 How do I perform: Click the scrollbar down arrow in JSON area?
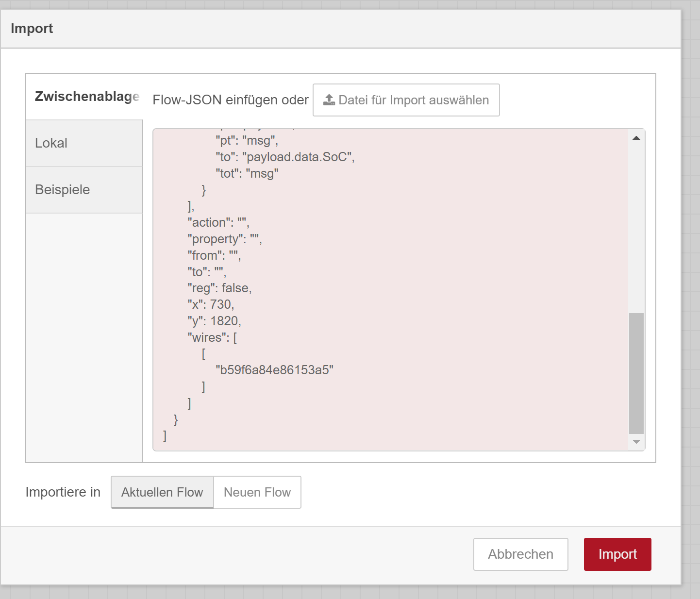click(x=636, y=442)
